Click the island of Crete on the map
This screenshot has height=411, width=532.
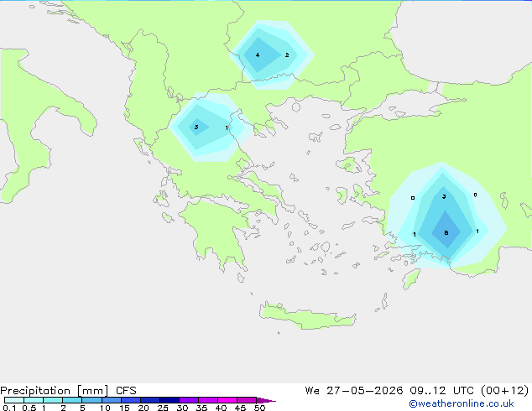click(306, 315)
